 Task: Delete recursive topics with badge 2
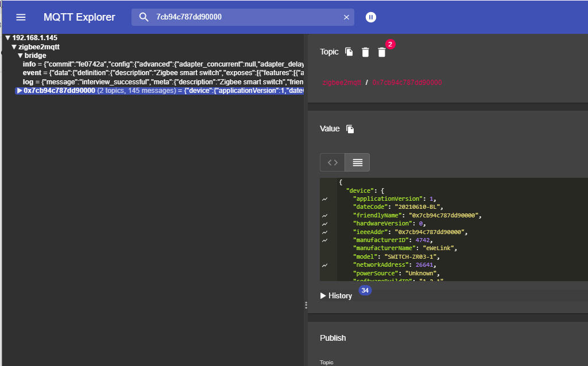[382, 52]
